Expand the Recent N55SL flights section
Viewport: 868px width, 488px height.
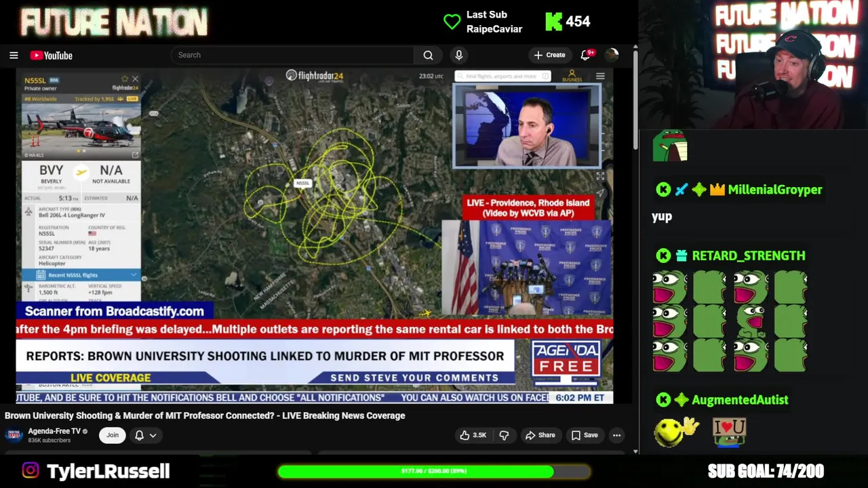coord(81,275)
